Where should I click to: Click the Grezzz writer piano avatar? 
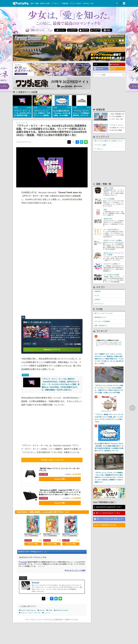click(26, 586)
